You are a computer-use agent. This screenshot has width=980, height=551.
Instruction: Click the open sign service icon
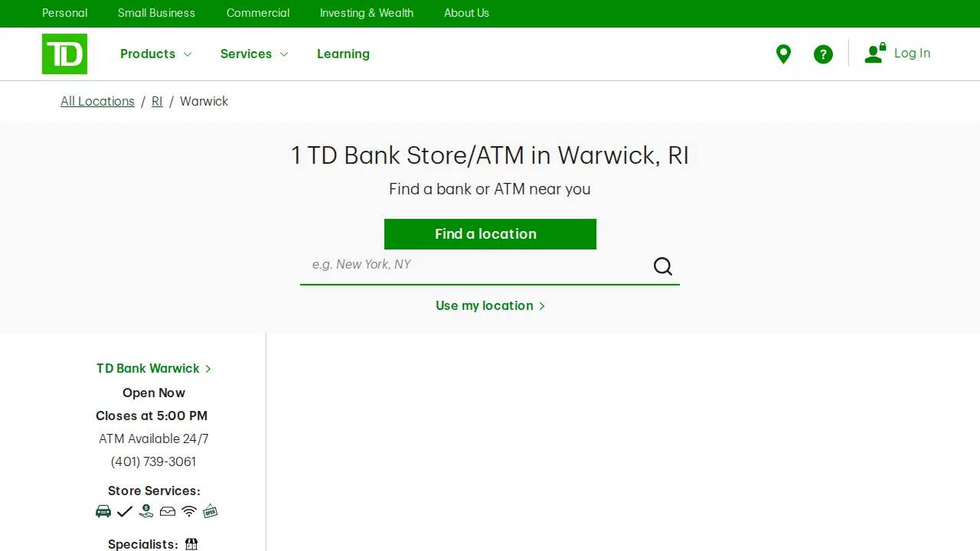[x=211, y=511]
